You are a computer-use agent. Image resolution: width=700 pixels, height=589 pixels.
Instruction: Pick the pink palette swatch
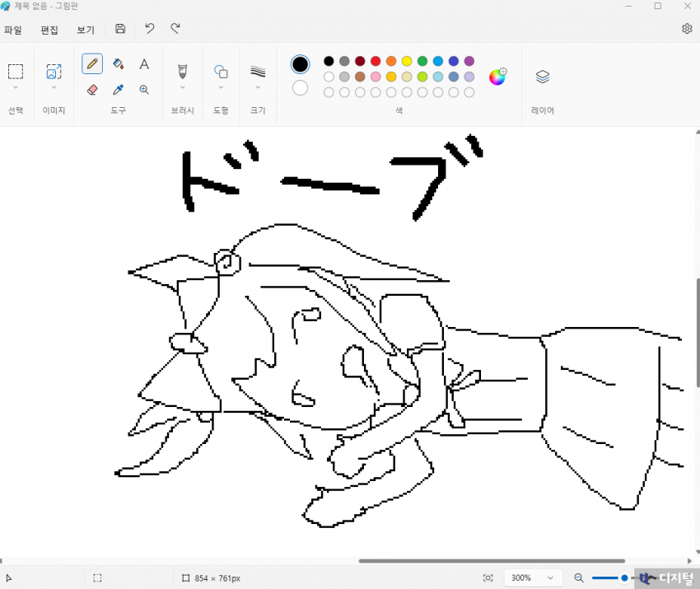pos(376,77)
